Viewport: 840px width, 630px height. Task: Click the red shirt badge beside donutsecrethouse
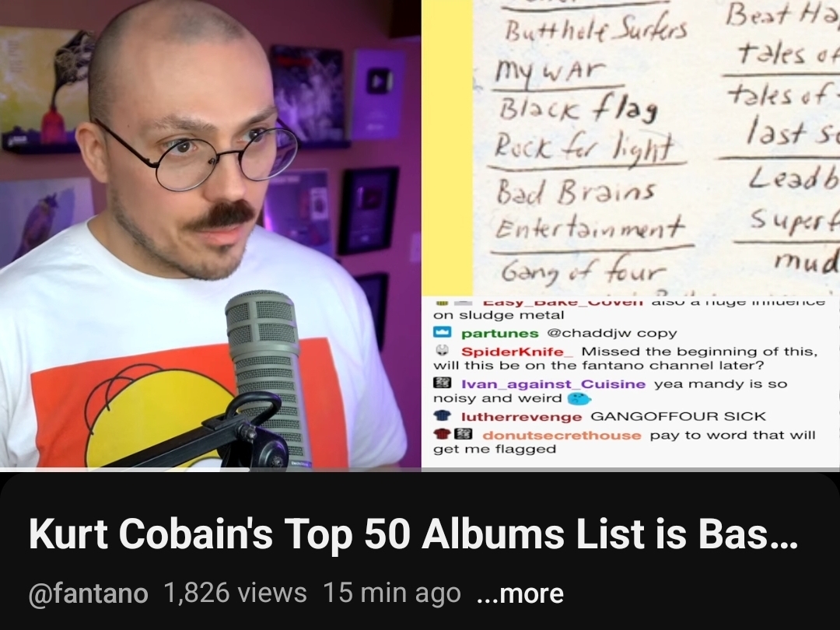click(x=442, y=434)
